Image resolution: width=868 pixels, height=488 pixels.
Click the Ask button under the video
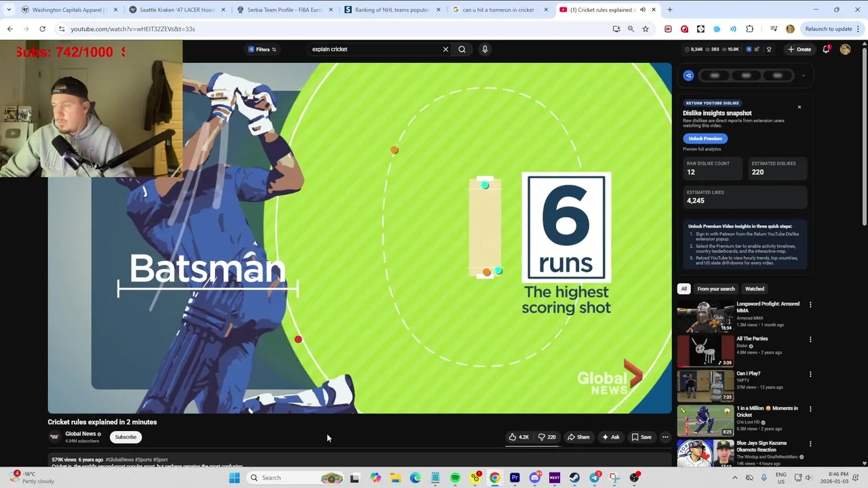point(610,437)
